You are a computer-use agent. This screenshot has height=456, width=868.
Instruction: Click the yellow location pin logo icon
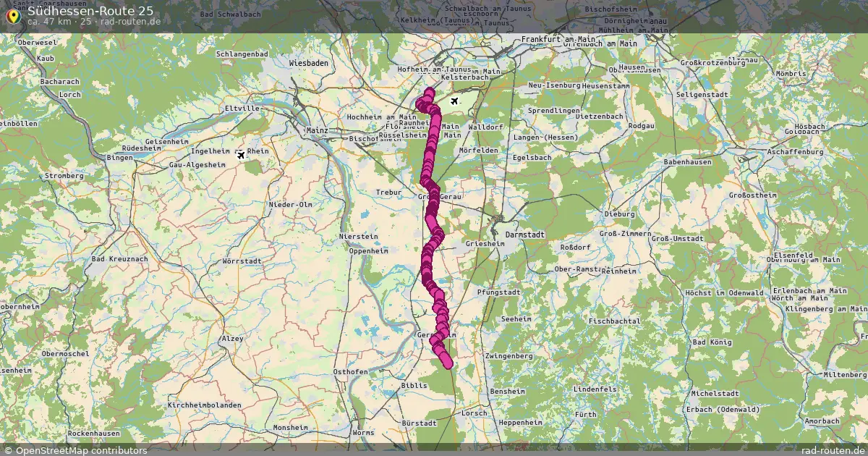click(13, 16)
